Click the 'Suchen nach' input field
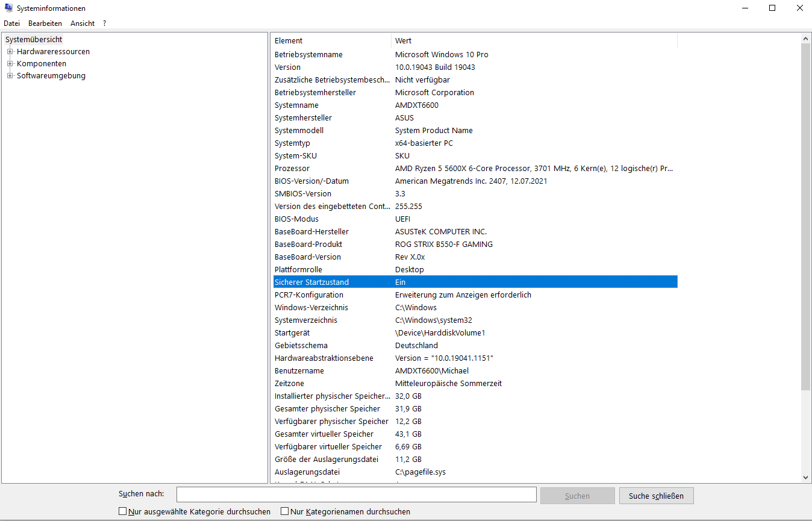The height and width of the screenshot is (521, 812). pyautogui.click(x=356, y=494)
